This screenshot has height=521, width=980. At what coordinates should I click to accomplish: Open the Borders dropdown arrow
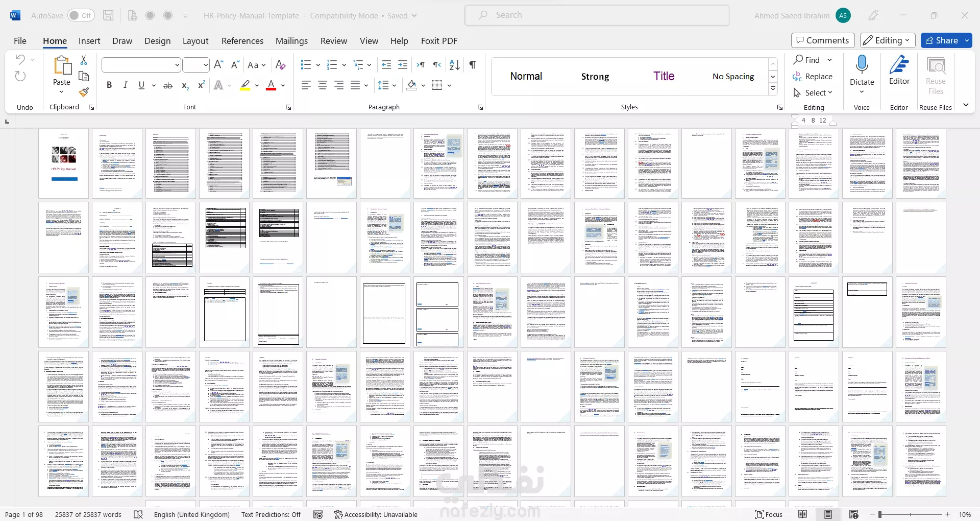[449, 85]
